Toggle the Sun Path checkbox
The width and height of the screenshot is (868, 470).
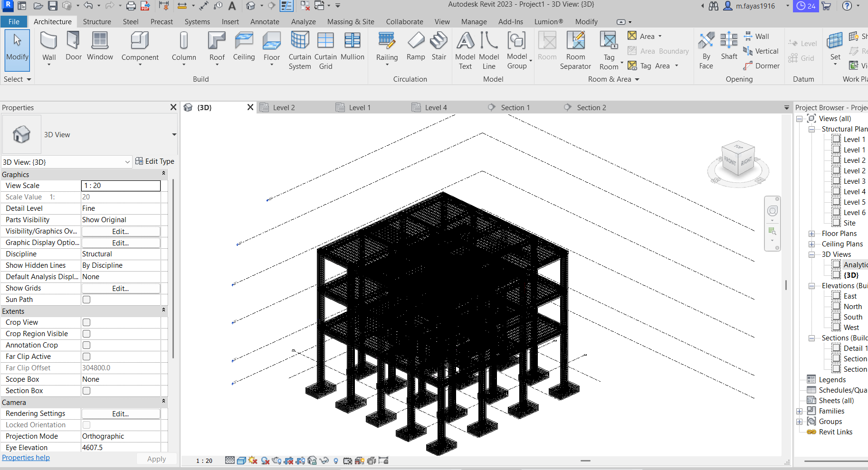(x=86, y=300)
